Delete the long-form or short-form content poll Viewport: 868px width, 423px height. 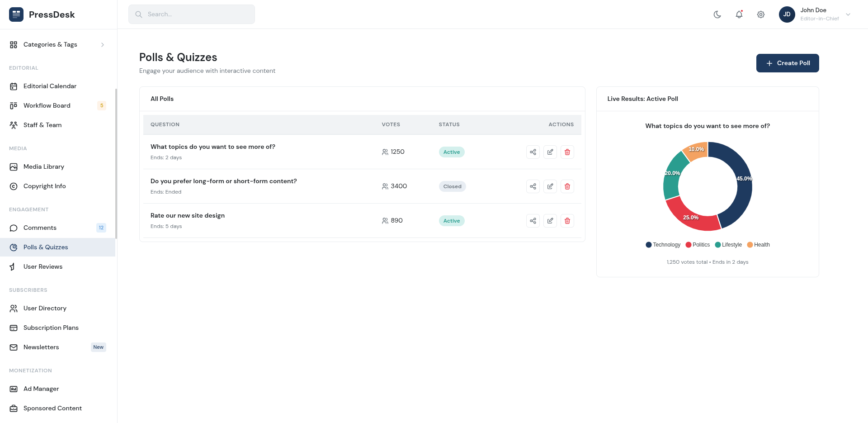click(567, 186)
